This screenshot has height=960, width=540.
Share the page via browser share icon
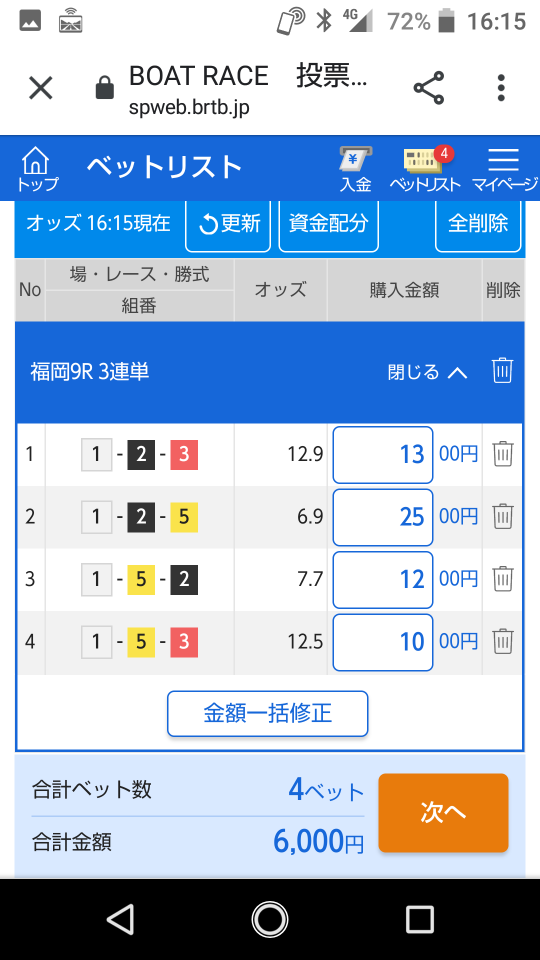429,88
